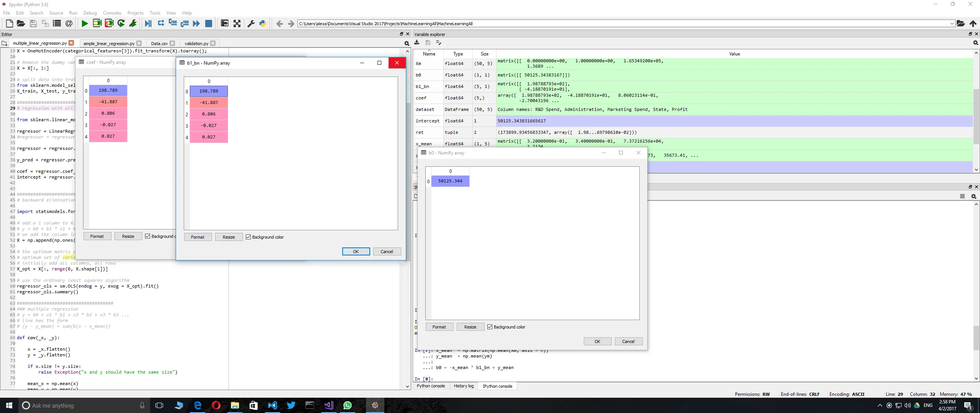This screenshot has height=413, width=980.
Task: Select 50125.344 cell in b0 array
Action: point(450,181)
